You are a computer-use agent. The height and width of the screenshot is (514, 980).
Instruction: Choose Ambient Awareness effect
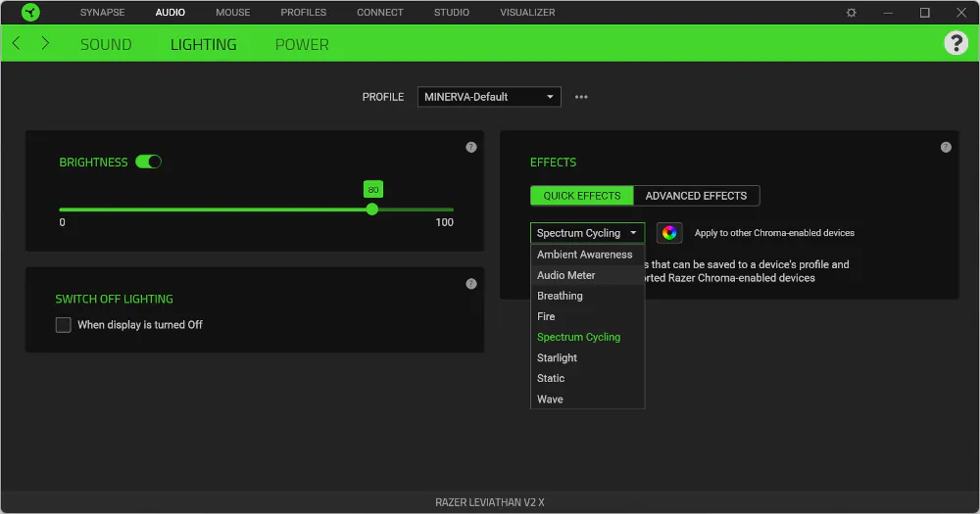tap(587, 255)
